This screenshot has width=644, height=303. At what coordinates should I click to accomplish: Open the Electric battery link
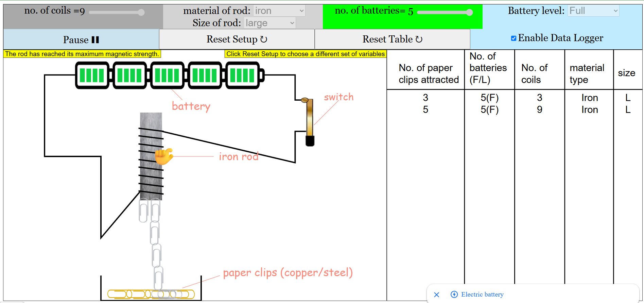click(482, 294)
